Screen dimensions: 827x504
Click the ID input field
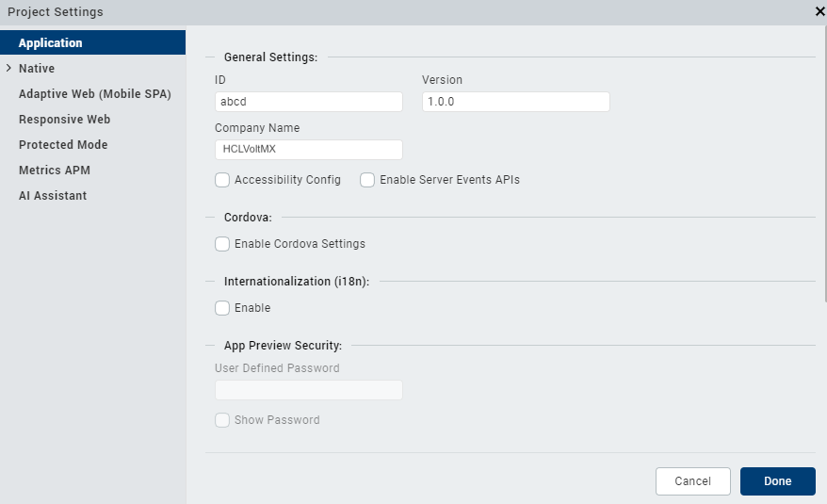pos(309,102)
